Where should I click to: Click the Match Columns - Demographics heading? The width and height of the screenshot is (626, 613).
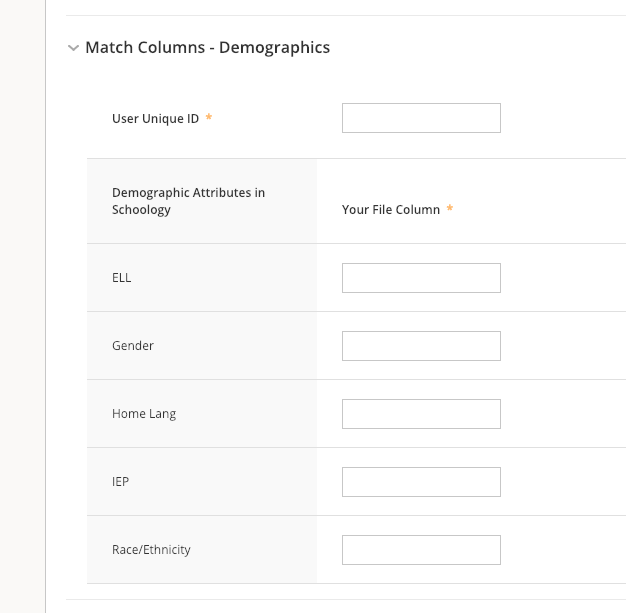click(x=207, y=47)
